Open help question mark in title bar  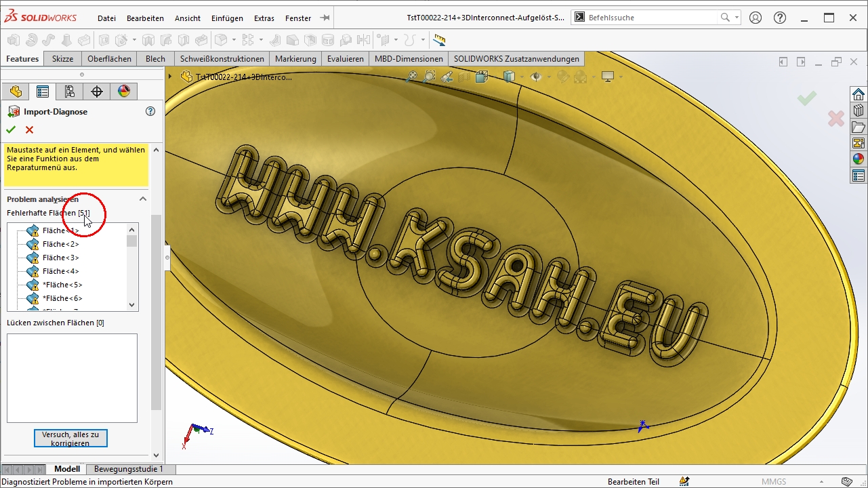click(779, 18)
